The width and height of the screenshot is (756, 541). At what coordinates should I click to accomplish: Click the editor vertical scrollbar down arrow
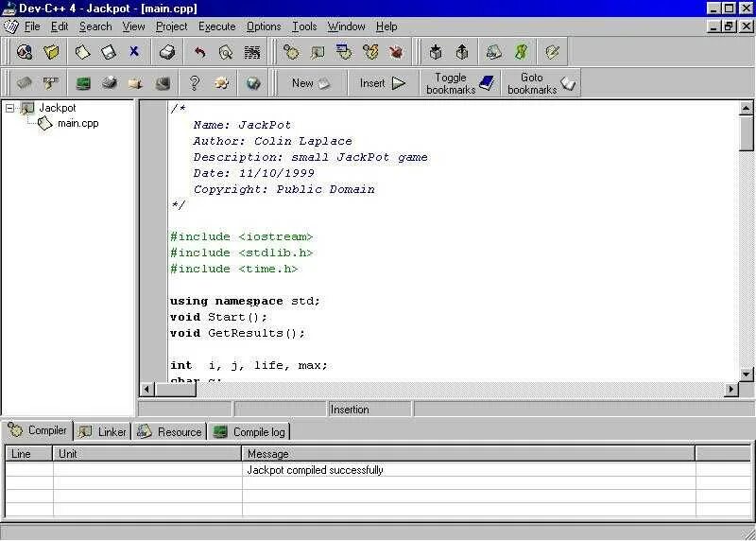coord(746,374)
